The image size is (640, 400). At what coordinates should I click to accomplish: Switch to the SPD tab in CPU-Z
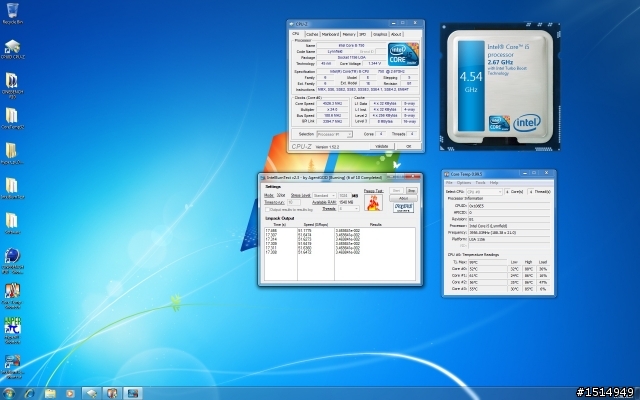363,34
